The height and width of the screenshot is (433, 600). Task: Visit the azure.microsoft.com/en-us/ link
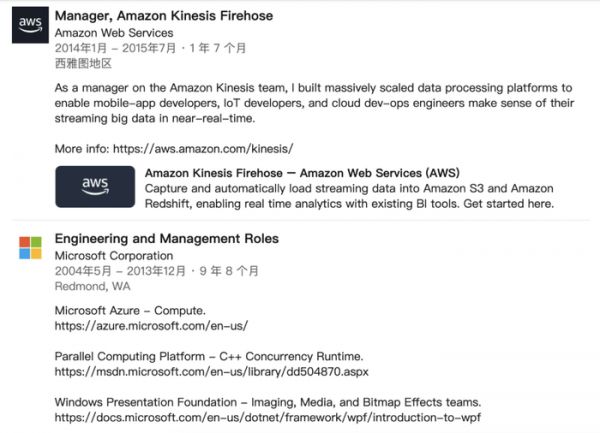point(150,326)
